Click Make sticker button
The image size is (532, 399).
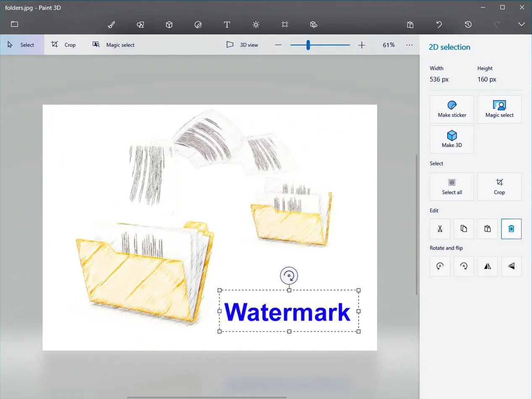click(452, 110)
